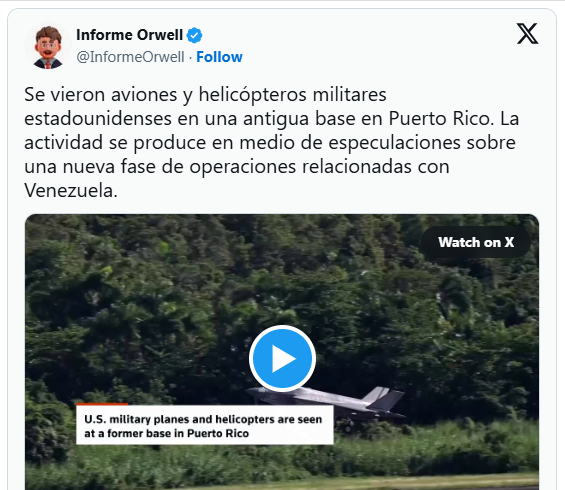Open the Informe Orwell display name
This screenshot has height=490, width=565.
[x=130, y=35]
